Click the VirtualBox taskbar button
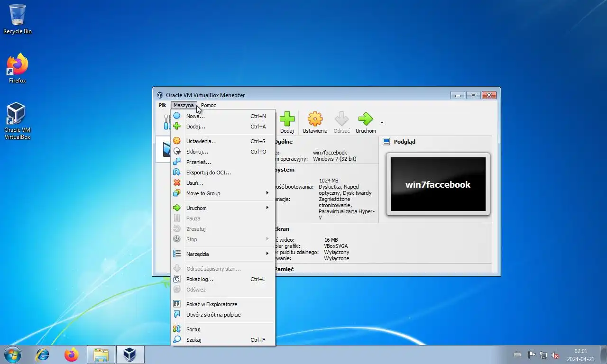 click(130, 355)
